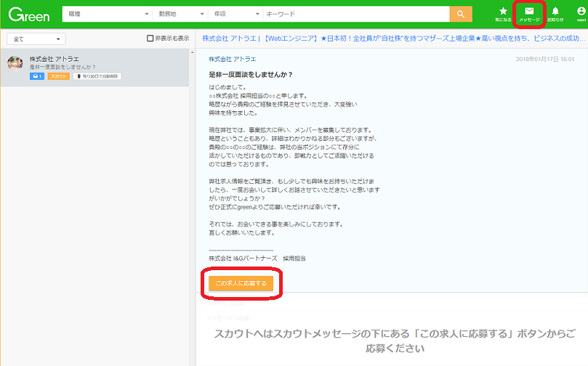Open the 全て filter dropdown
Screen dimensions: 588x366
(36, 38)
